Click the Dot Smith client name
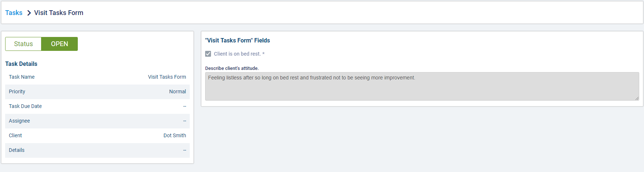The height and width of the screenshot is (172, 644). (x=175, y=135)
